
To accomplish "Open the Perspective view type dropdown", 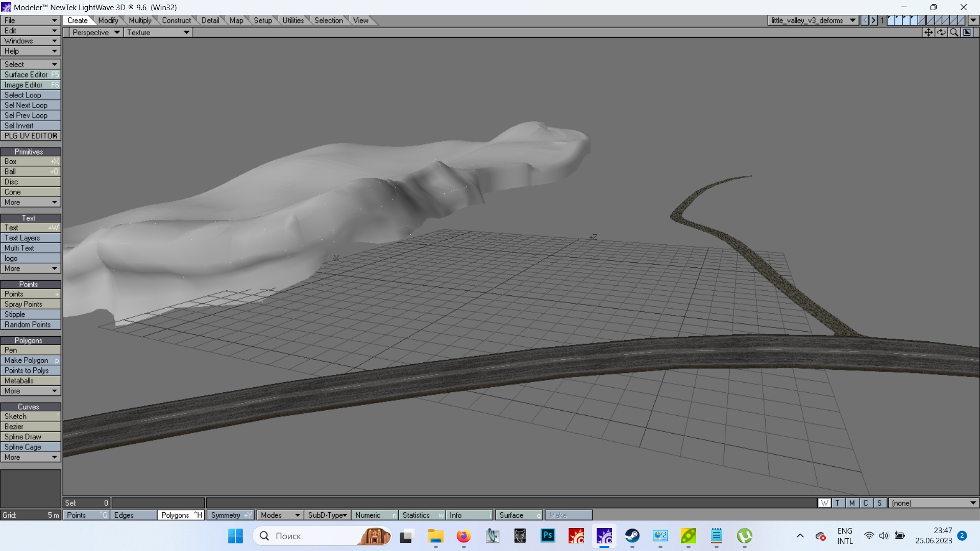I will click(95, 33).
